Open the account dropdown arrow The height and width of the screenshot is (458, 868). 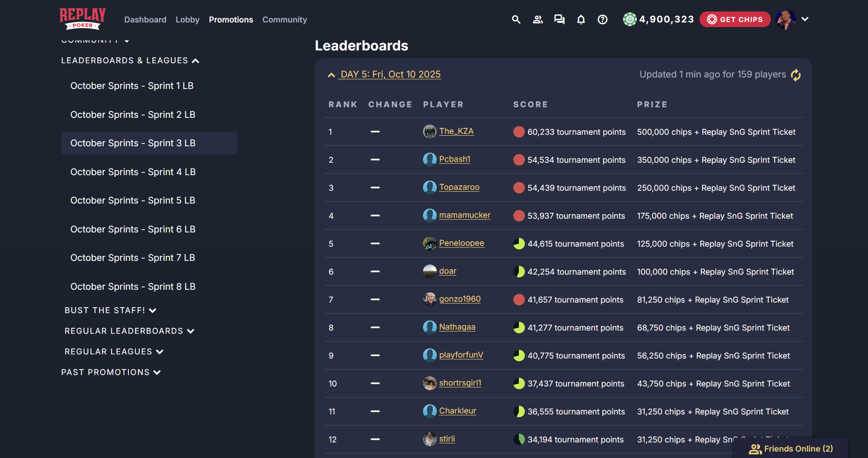(x=805, y=19)
